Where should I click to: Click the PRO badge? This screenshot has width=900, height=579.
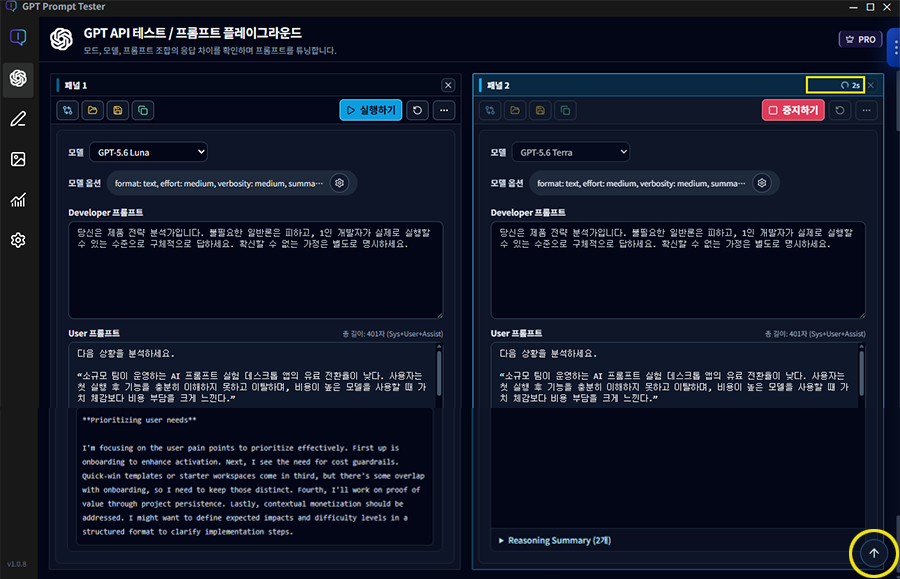click(860, 40)
